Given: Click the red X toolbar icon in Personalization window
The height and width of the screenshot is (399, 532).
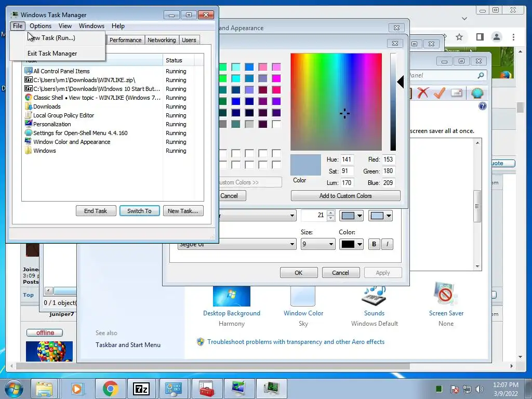Looking at the screenshot, I should click(423, 92).
